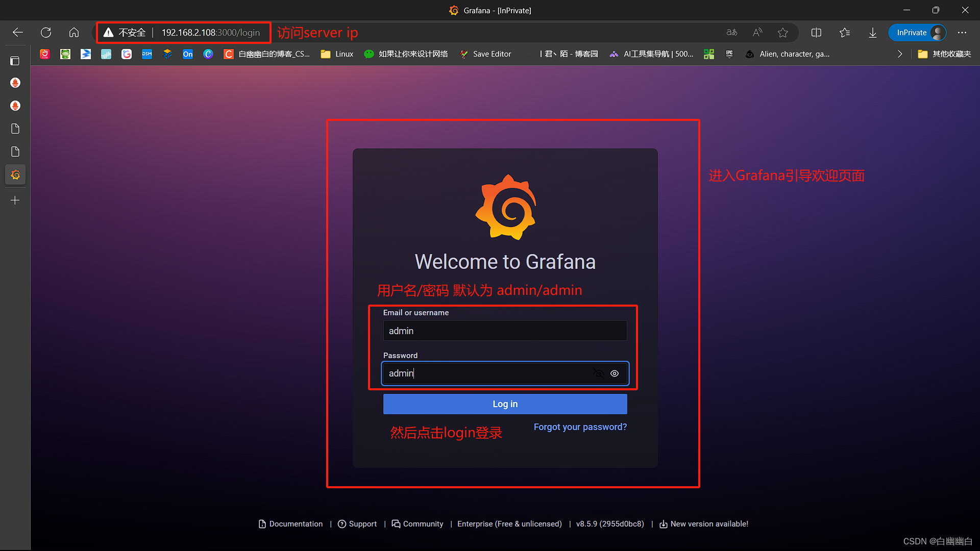Click the browser refresh icon
The image size is (980, 551).
46,33
